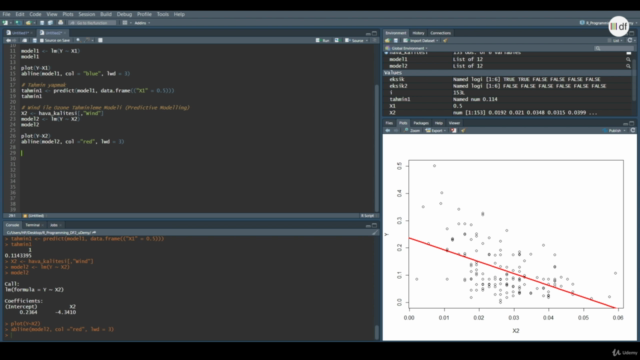Open the Export dropdown in Plots pane
640x360 pixels.
[435, 131]
